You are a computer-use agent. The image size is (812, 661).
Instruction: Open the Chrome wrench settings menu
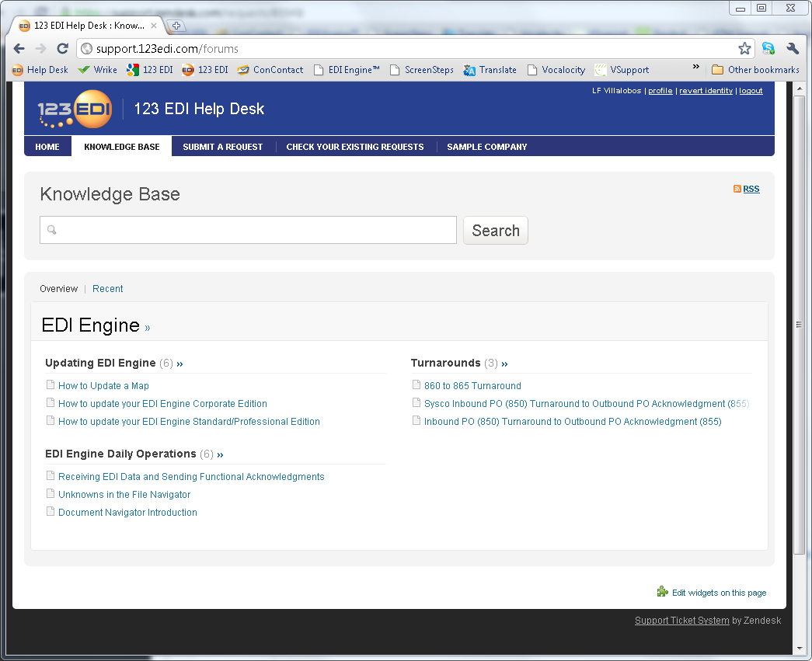[x=793, y=49]
